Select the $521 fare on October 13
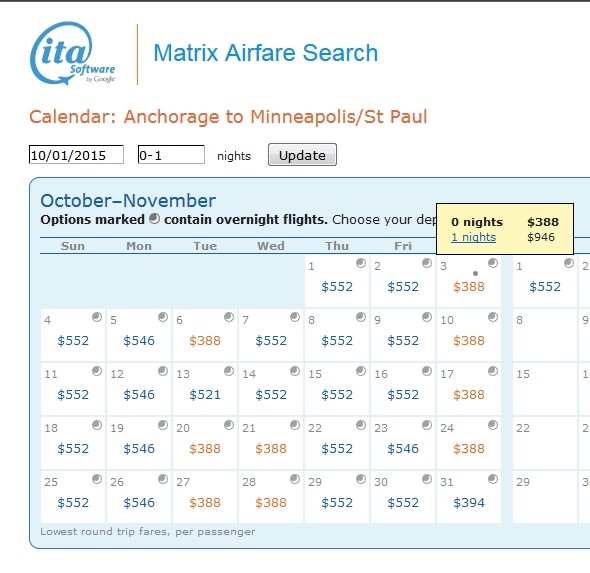Image resolution: width=590 pixels, height=573 pixels. tap(205, 395)
